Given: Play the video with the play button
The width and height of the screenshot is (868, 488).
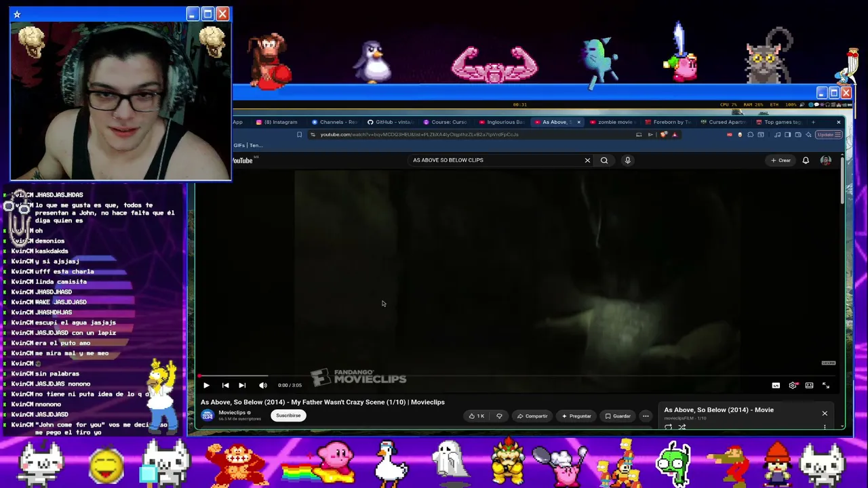Looking at the screenshot, I should [x=206, y=385].
